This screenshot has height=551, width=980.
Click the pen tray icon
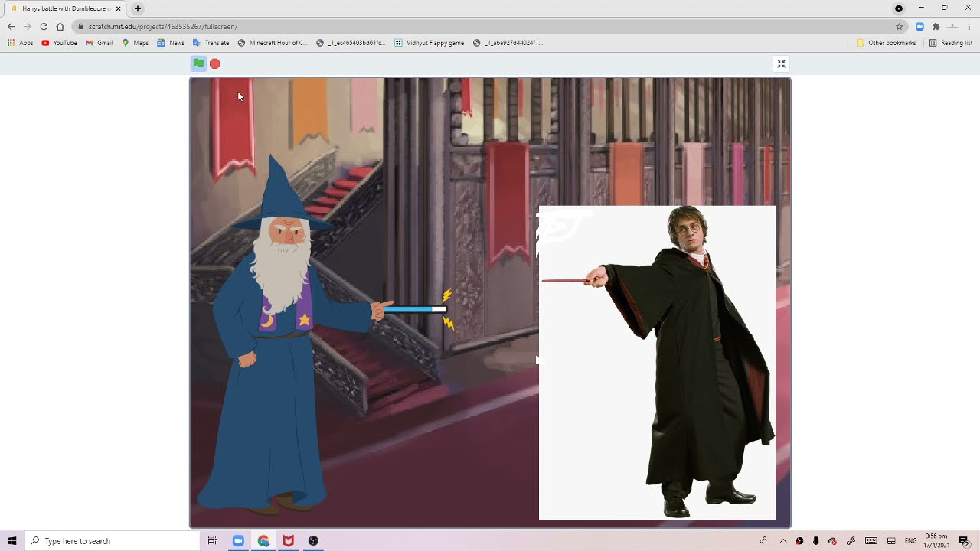pos(851,541)
